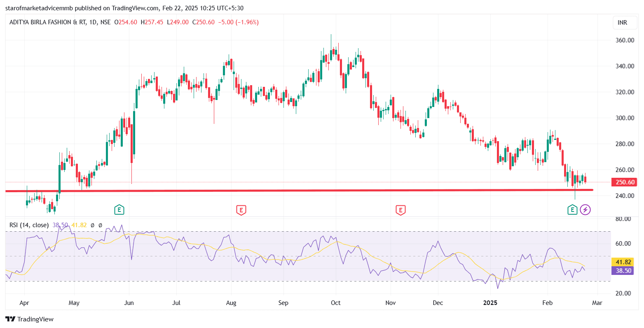Screen dimensions: 644x328
Task: Click the Dec label on time axis
Action: pyautogui.click(x=438, y=303)
